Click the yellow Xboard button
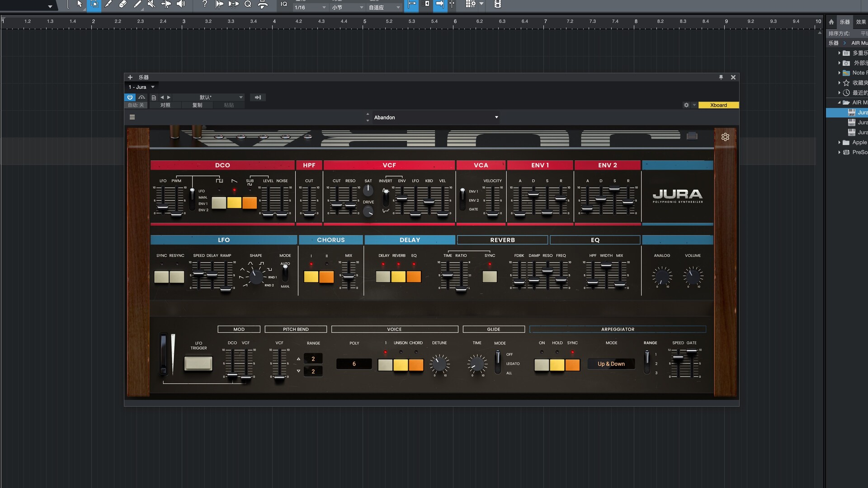868x488 pixels. tap(718, 105)
